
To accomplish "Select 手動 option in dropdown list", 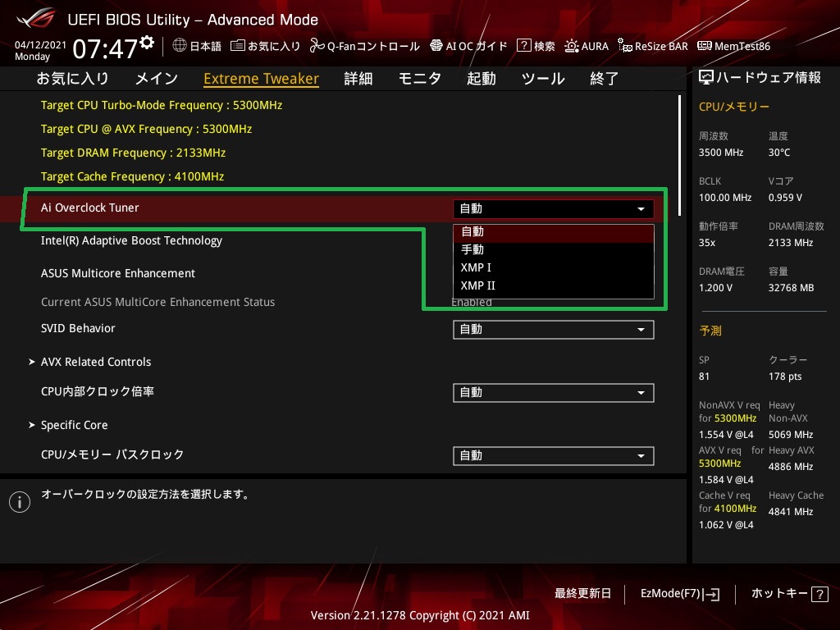I will pyautogui.click(x=554, y=249).
